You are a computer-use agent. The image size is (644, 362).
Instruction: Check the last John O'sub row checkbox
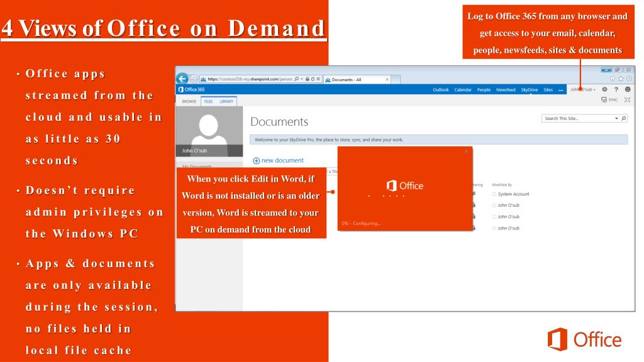[x=494, y=228]
